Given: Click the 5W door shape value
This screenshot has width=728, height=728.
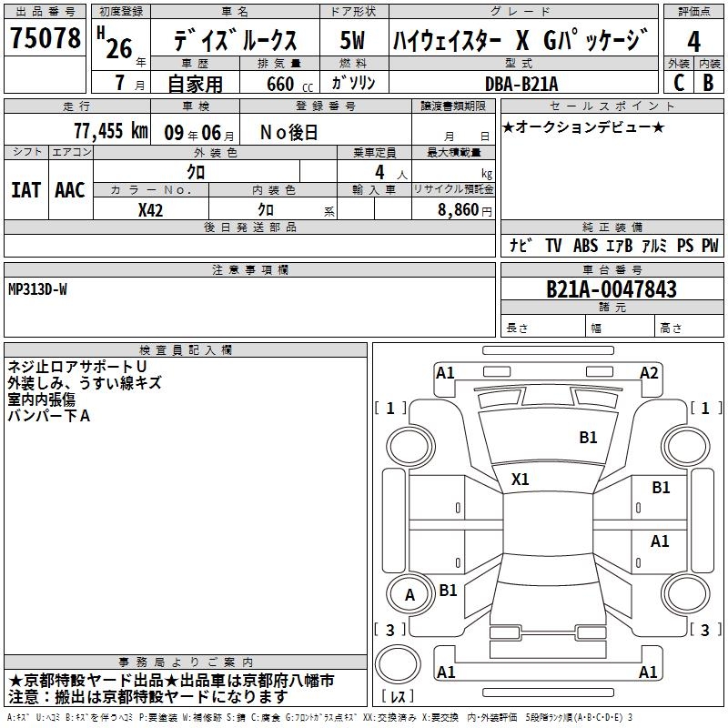Looking at the screenshot, I should 353,41.
